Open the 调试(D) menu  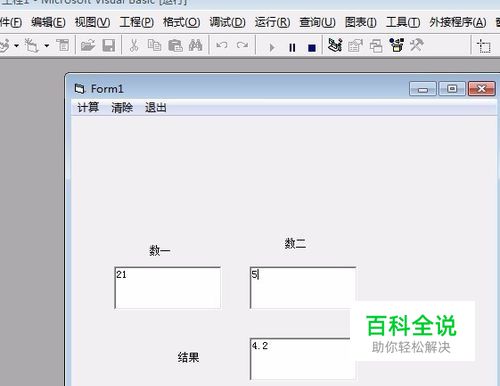tap(227, 22)
